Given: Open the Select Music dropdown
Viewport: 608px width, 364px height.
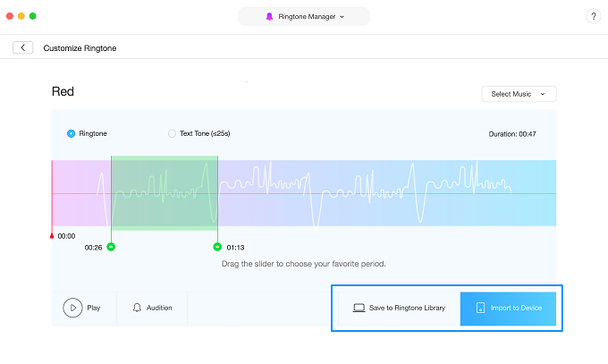Looking at the screenshot, I should 519,94.
